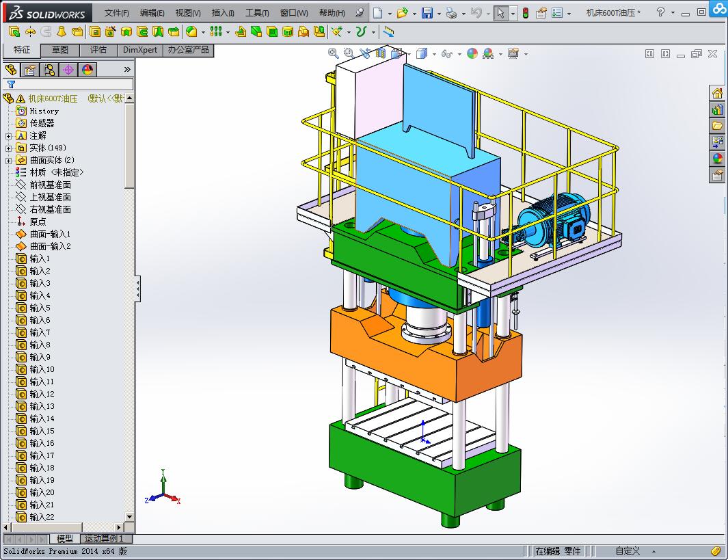
Task: Open the PropertyManager tab icon
Action: 30,70
